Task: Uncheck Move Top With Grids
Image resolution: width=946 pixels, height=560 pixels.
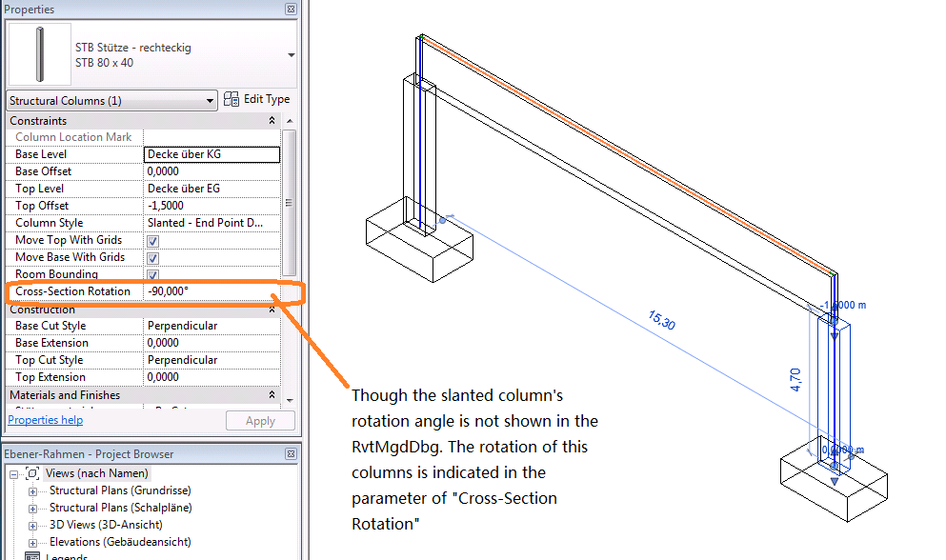Action: pos(153,240)
